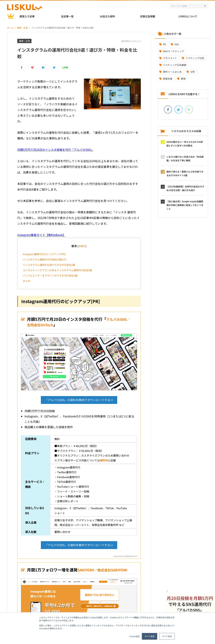Open article 決済代行会社おすすめ15社を比較
The width and height of the screenshot is (215, 644).
(185, 188)
